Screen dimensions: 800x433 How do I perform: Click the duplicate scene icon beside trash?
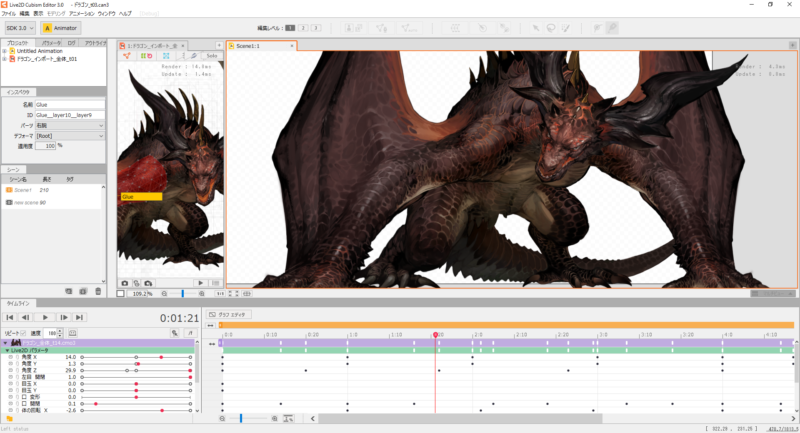tap(83, 291)
